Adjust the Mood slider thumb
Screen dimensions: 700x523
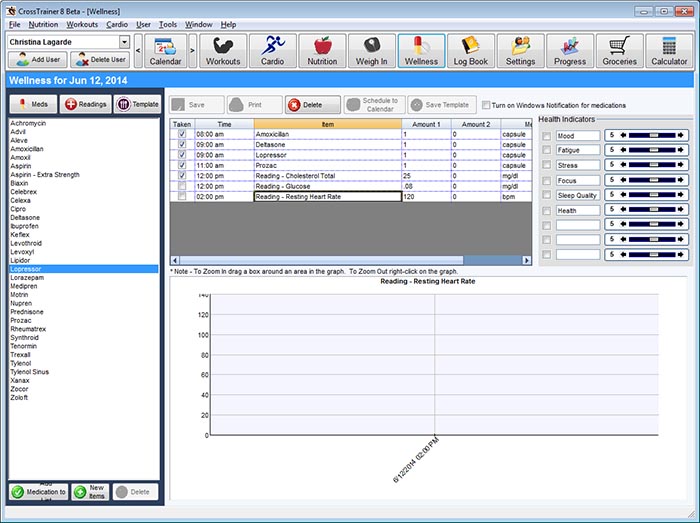pyautogui.click(x=654, y=135)
